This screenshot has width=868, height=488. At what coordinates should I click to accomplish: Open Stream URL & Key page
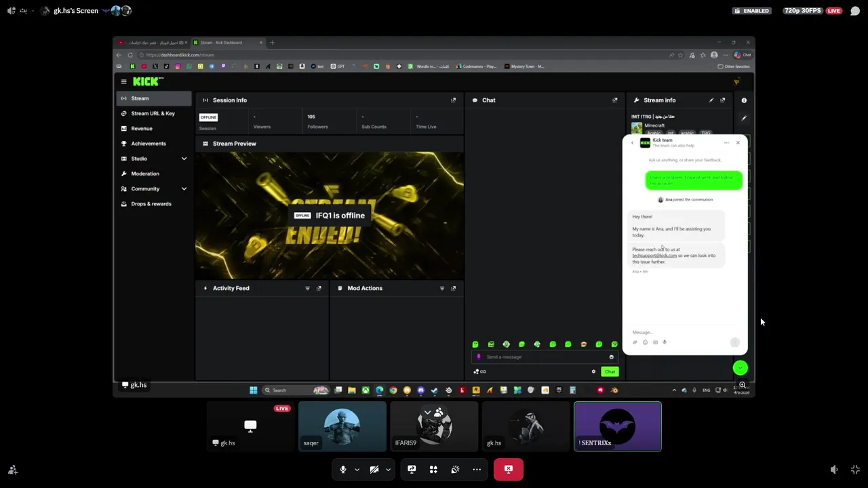click(x=155, y=113)
